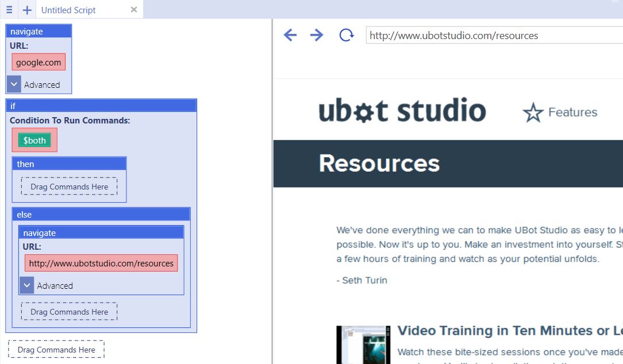The height and width of the screenshot is (364, 623).
Task: Expand Advanced options under google.com navigate
Action: (x=14, y=84)
